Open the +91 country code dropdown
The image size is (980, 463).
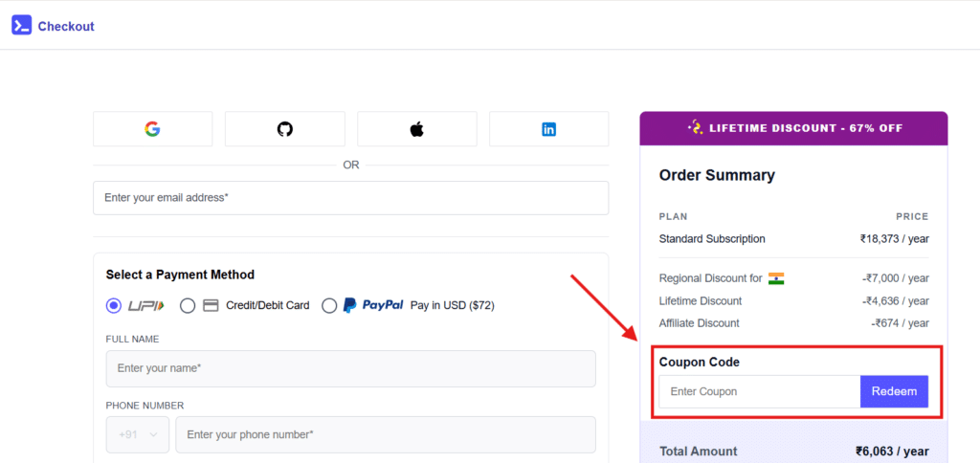pos(138,434)
